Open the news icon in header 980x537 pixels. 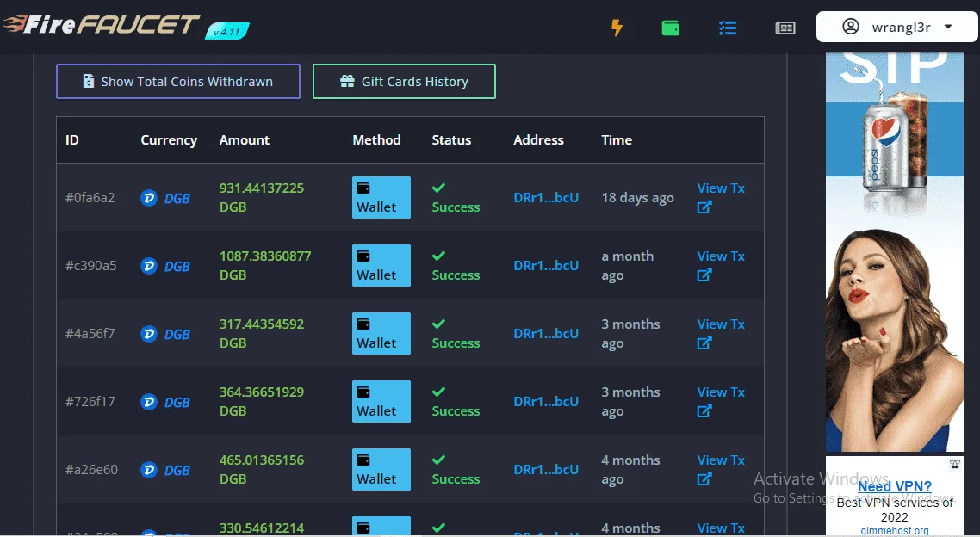pos(785,28)
